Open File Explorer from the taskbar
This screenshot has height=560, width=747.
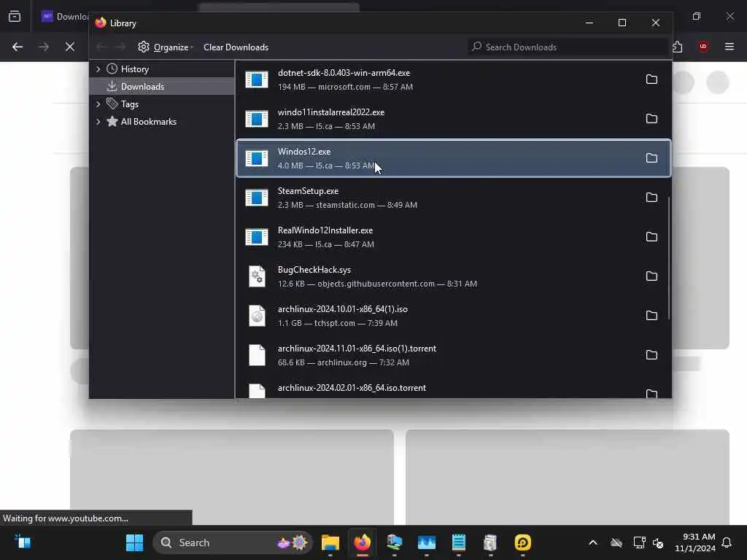coord(330,542)
